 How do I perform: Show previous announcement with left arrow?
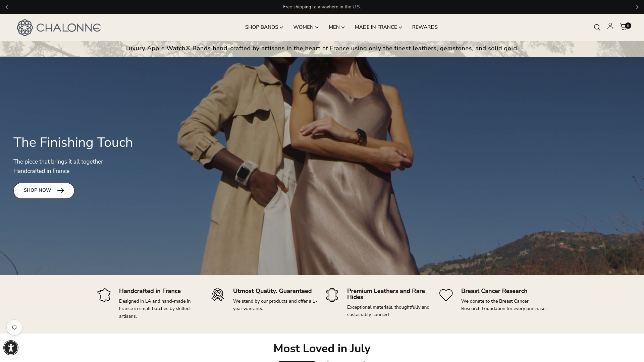click(x=7, y=7)
